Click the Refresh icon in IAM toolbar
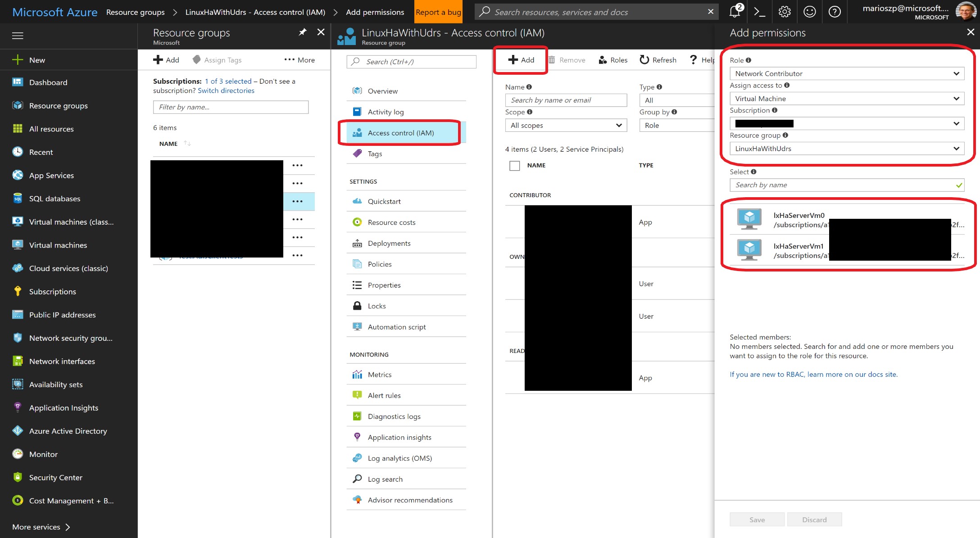 (x=658, y=60)
